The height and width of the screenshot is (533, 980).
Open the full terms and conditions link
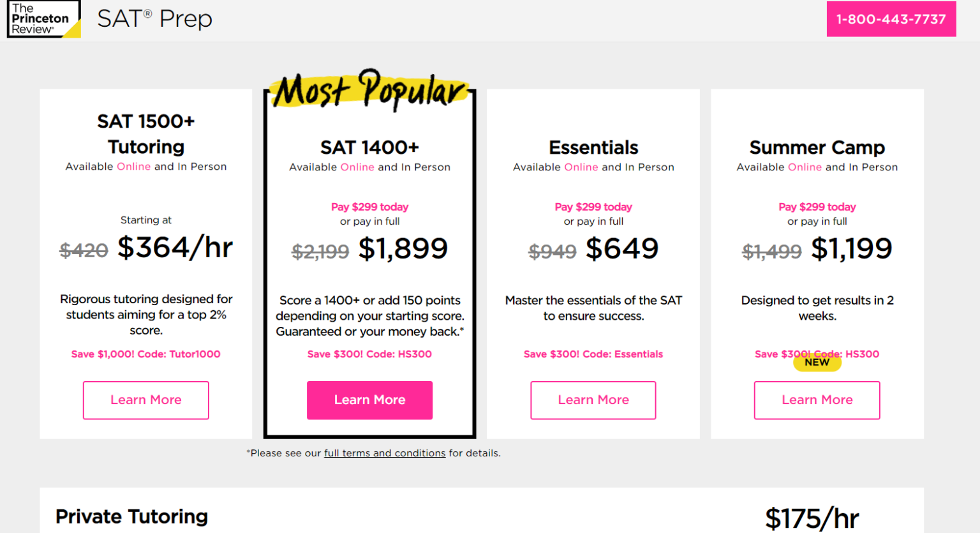coord(385,453)
